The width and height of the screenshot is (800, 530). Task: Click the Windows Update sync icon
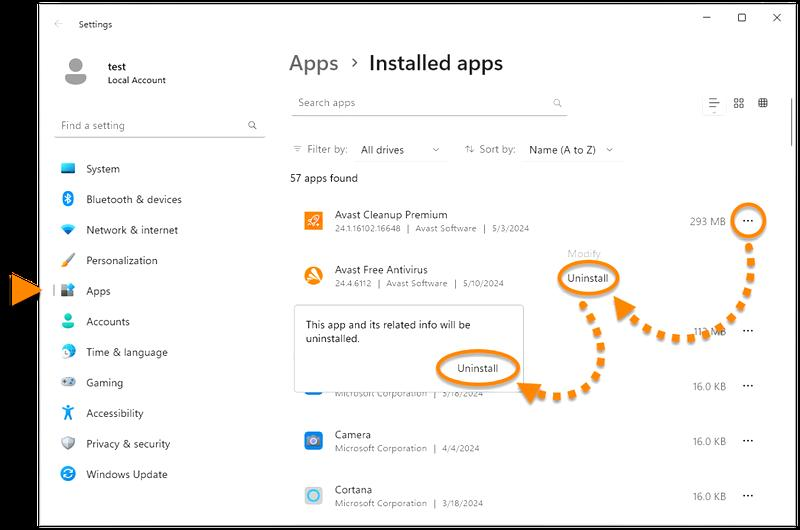click(68, 474)
